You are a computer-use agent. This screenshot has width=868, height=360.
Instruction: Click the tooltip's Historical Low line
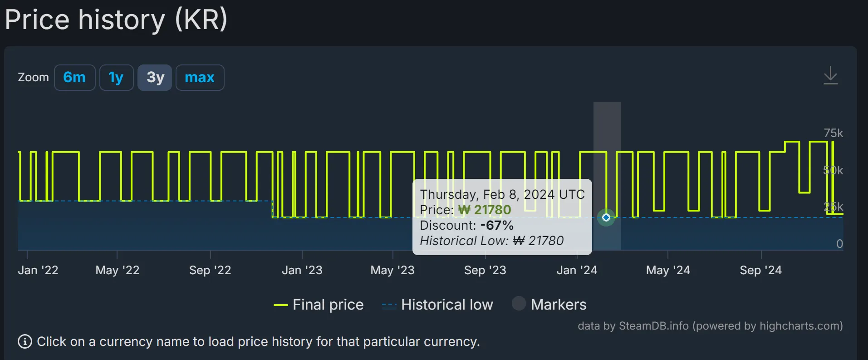[491, 241]
